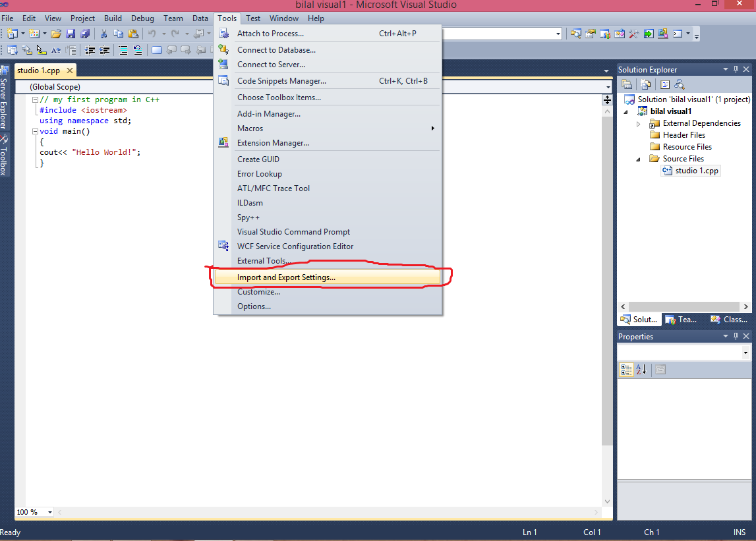The image size is (756, 541).
Task: Select Save All in the toolbar
Action: 85,34
